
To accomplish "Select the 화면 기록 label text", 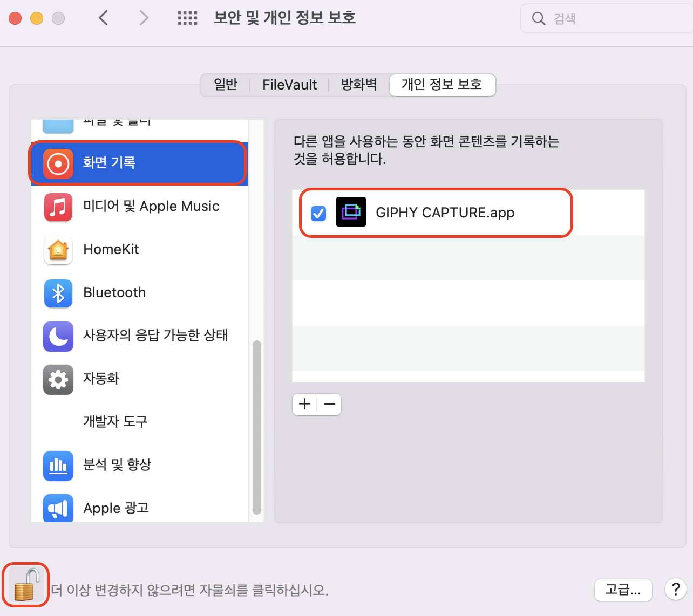I will (x=108, y=162).
